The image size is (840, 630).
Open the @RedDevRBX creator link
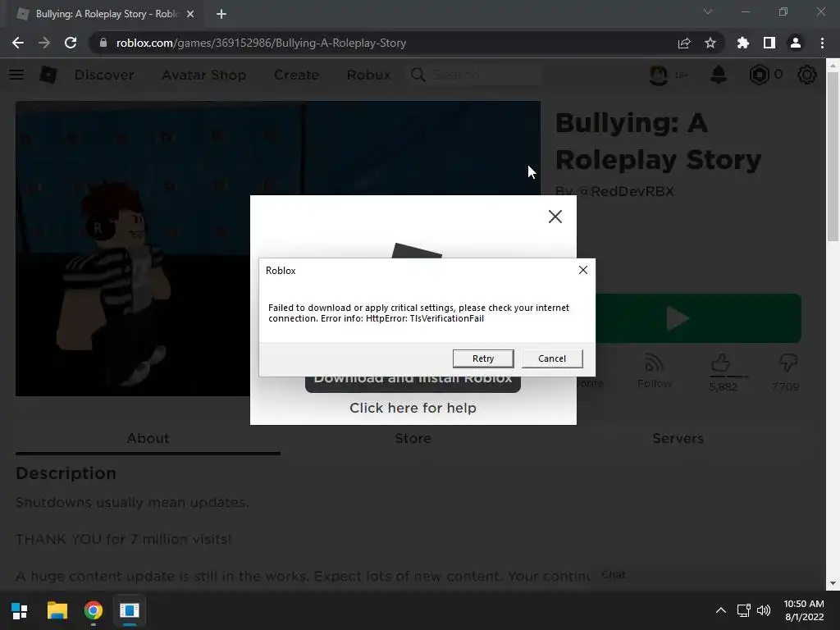point(626,191)
